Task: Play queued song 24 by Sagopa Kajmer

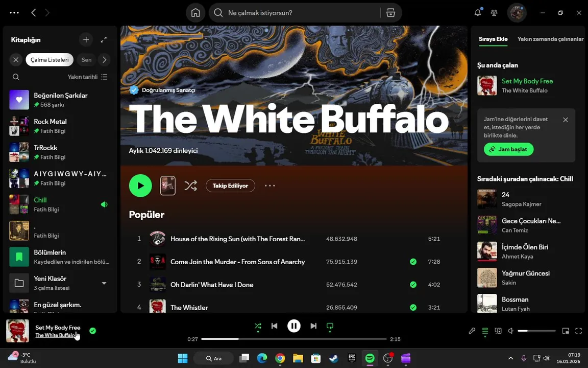Action: pos(526,199)
